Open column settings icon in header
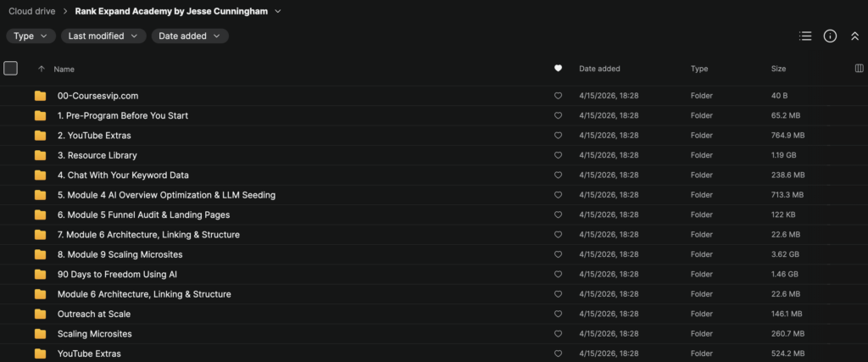 [859, 69]
